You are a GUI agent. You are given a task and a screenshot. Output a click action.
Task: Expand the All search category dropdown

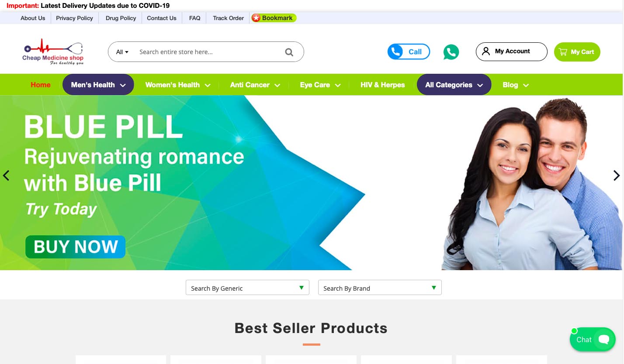point(122,52)
